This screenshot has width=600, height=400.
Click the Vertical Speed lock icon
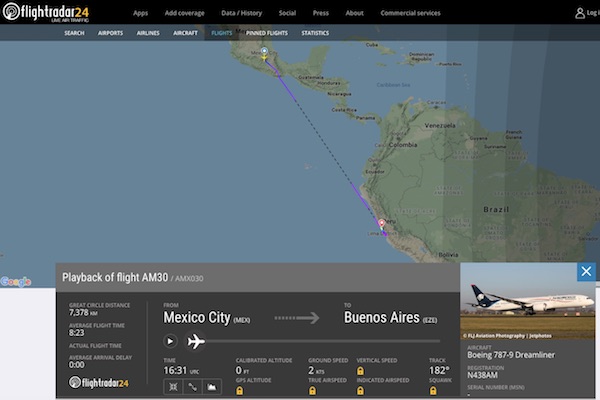click(x=360, y=371)
